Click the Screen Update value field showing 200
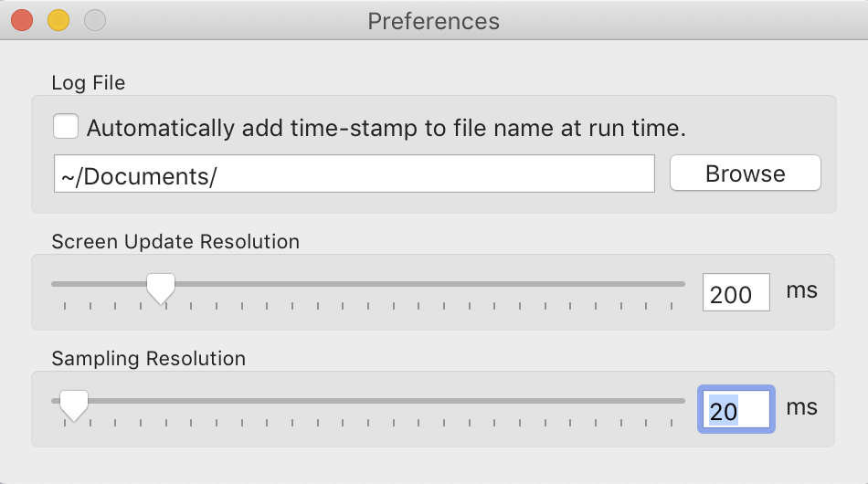Screen dimensions: 868x484 (x=736, y=293)
